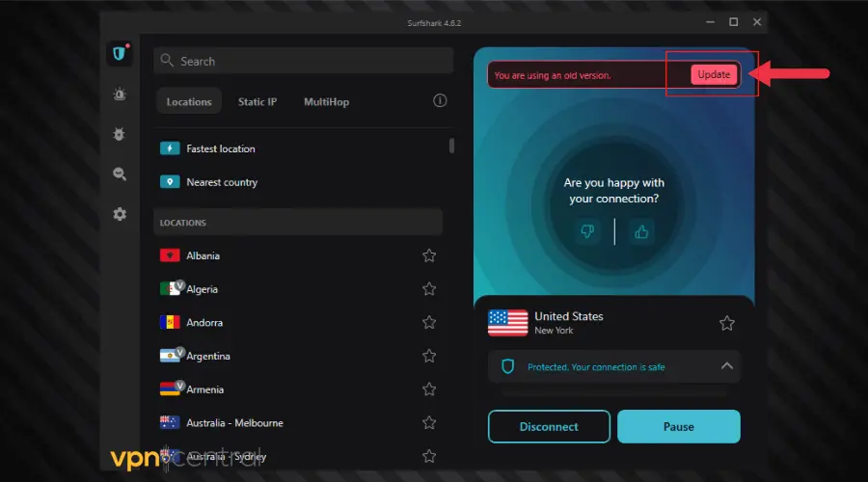Click the Fastest location lightning icon
Screen dimensions: 868x482
click(x=170, y=148)
